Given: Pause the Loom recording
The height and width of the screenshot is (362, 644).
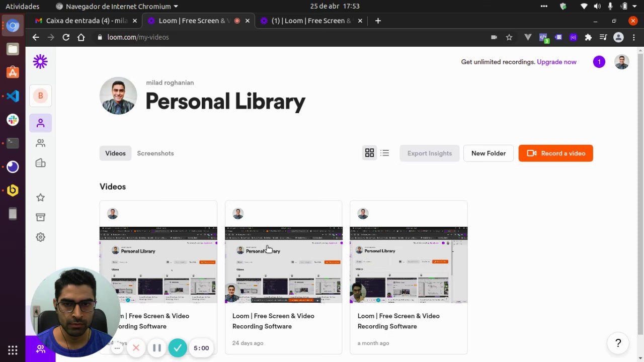Looking at the screenshot, I should pos(156,348).
